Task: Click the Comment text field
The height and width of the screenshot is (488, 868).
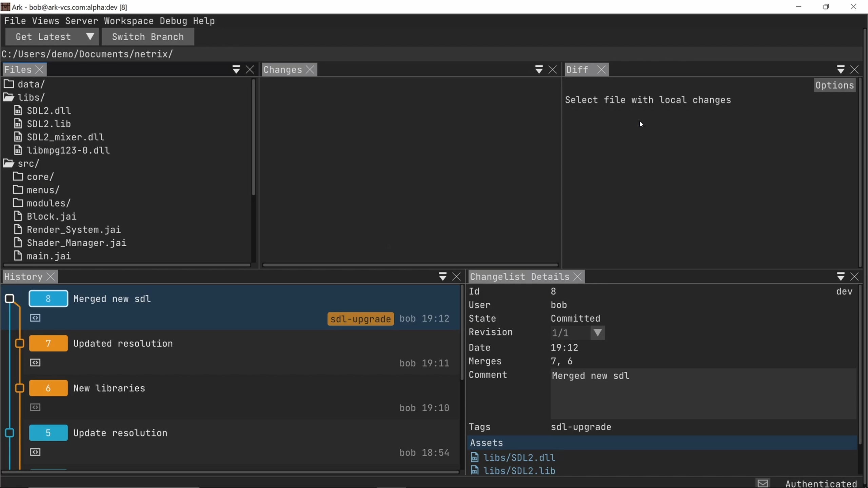Action: [x=702, y=393]
